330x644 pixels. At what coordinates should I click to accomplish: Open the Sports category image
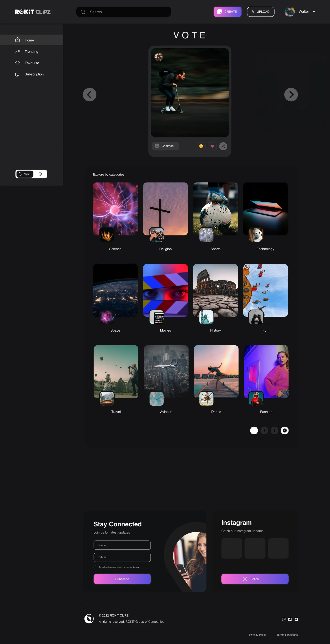215,209
